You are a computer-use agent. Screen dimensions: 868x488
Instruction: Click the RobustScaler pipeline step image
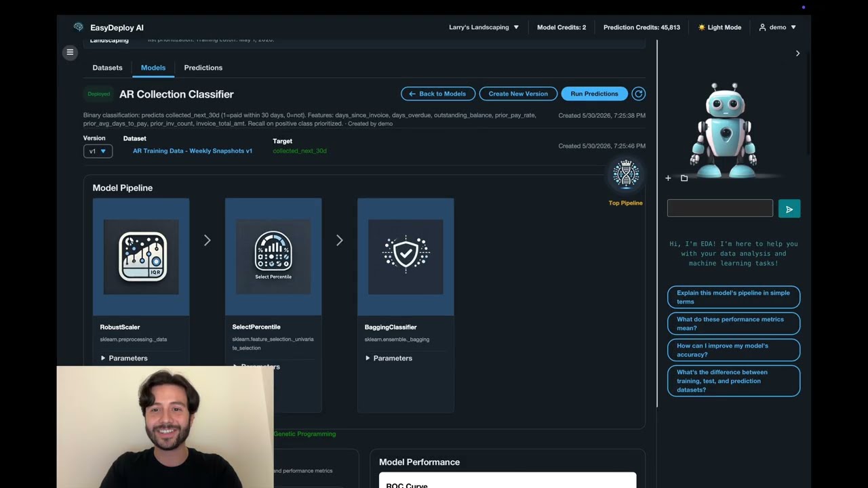point(141,257)
